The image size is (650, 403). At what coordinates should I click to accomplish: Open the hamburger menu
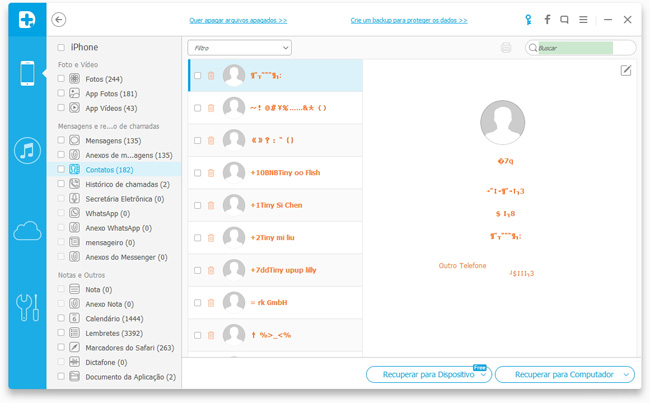583,19
